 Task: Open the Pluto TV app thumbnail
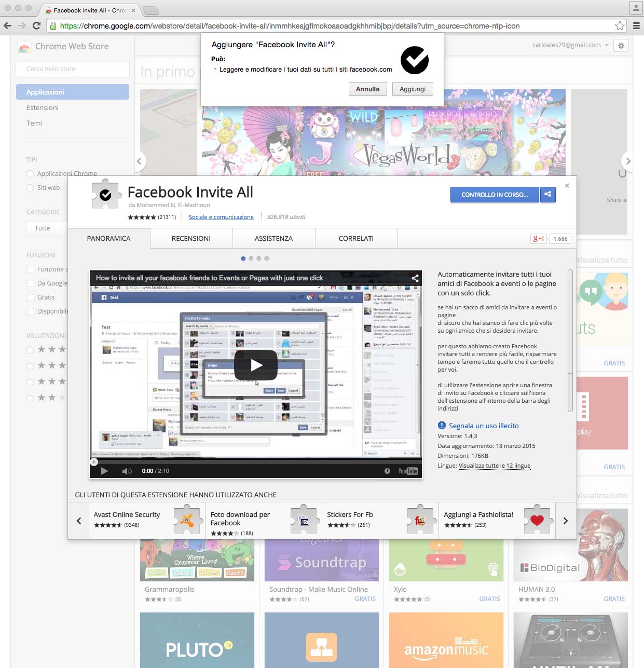(197, 640)
